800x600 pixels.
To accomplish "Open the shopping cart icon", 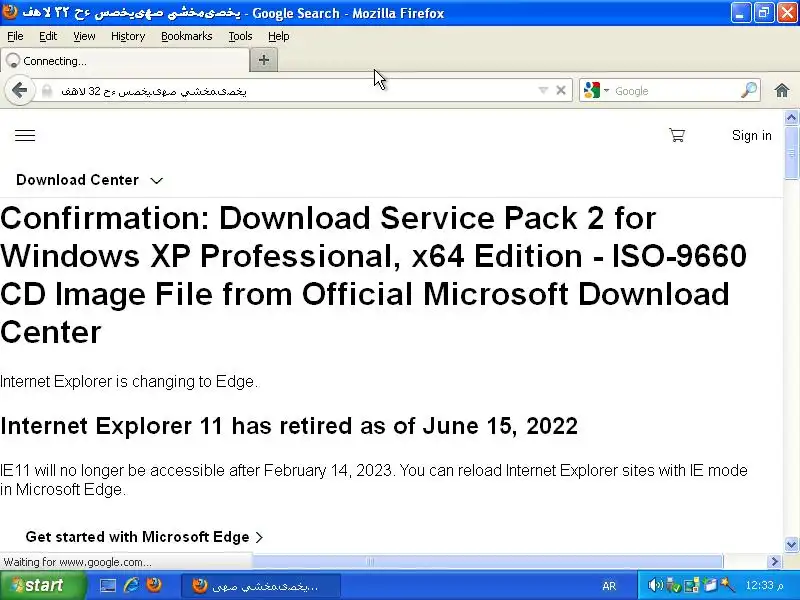I will coord(677,135).
